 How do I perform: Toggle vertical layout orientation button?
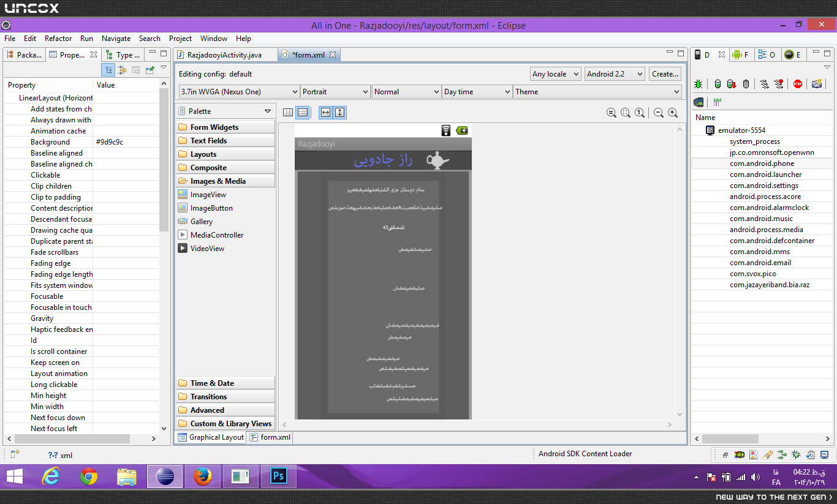pyautogui.click(x=302, y=113)
